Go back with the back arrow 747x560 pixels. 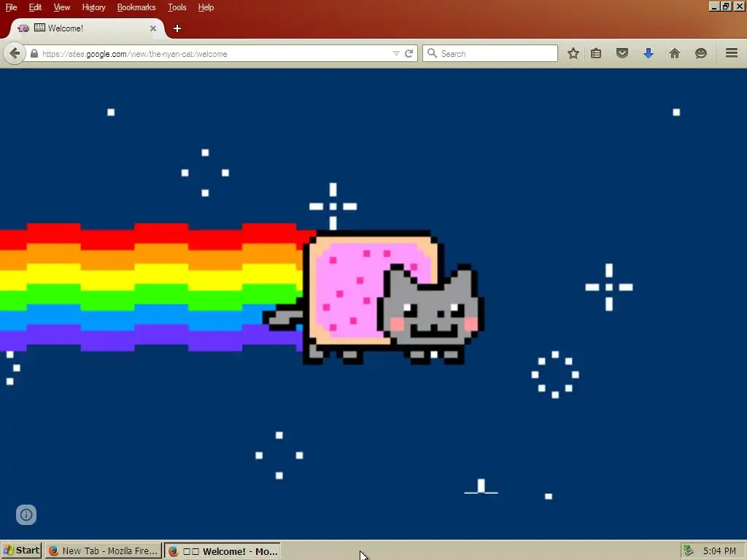[15, 53]
